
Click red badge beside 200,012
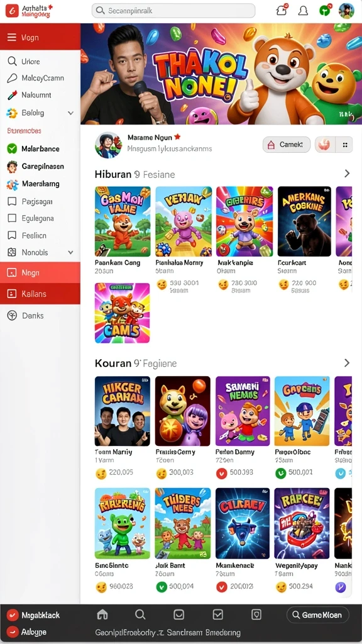click(222, 587)
